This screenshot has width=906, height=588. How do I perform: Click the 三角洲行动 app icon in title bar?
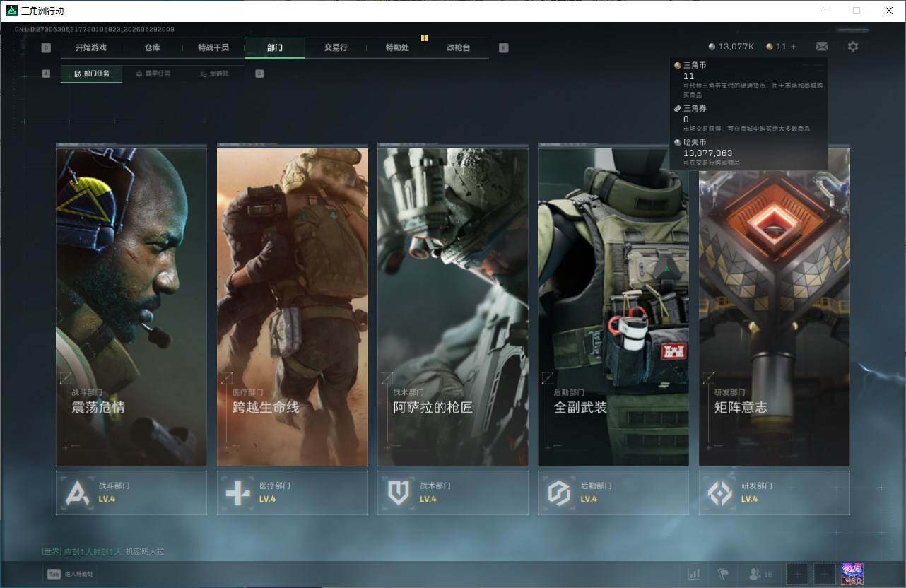pyautogui.click(x=11, y=11)
